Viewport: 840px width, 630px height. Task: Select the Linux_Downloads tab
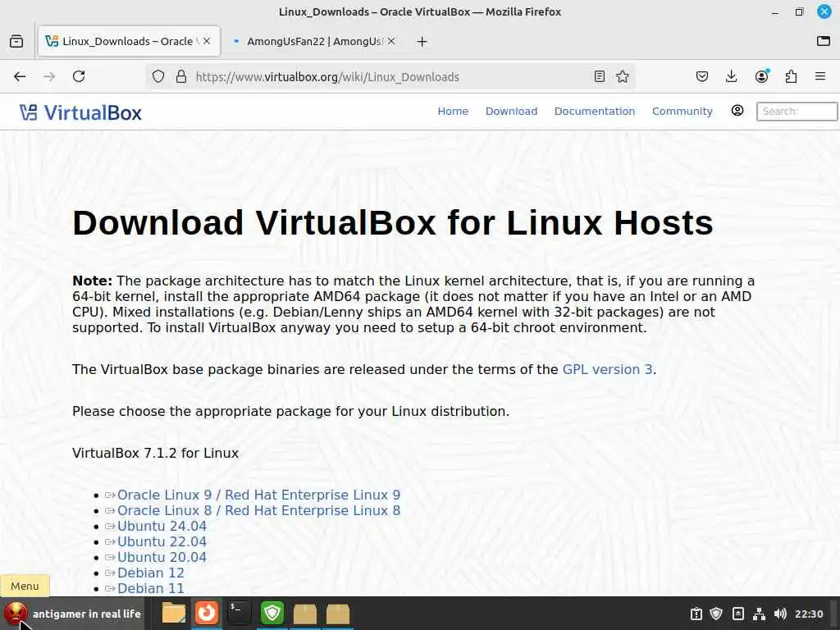point(129,41)
